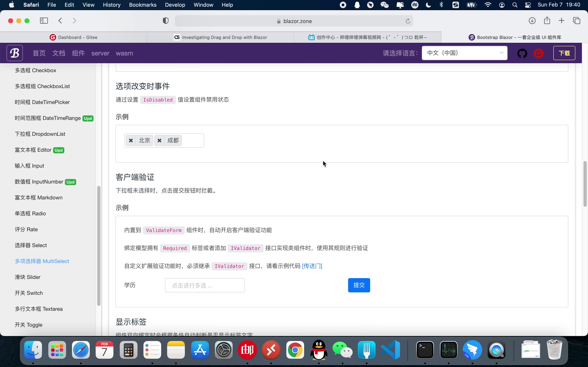Toggle the Safari sidebar icon
Screen dimensions: 588x367
point(44,21)
